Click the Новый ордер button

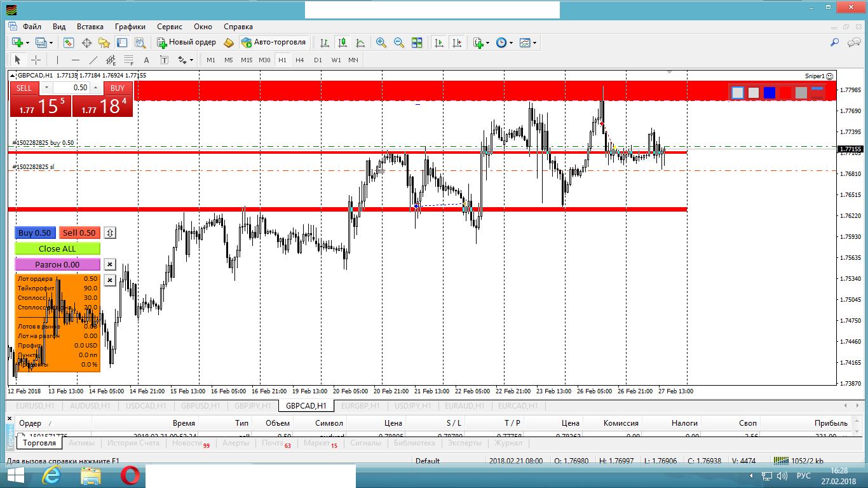click(x=187, y=43)
